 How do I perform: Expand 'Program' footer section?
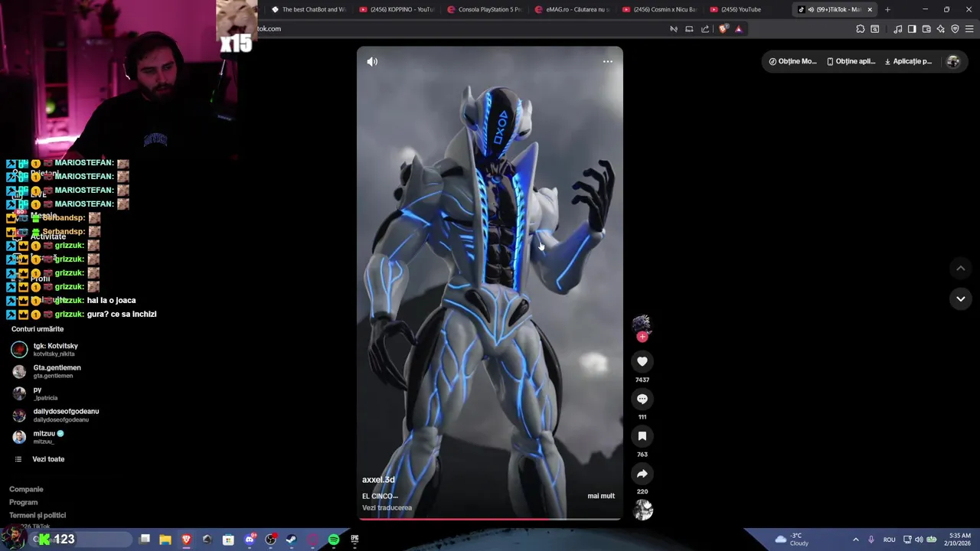coord(23,502)
